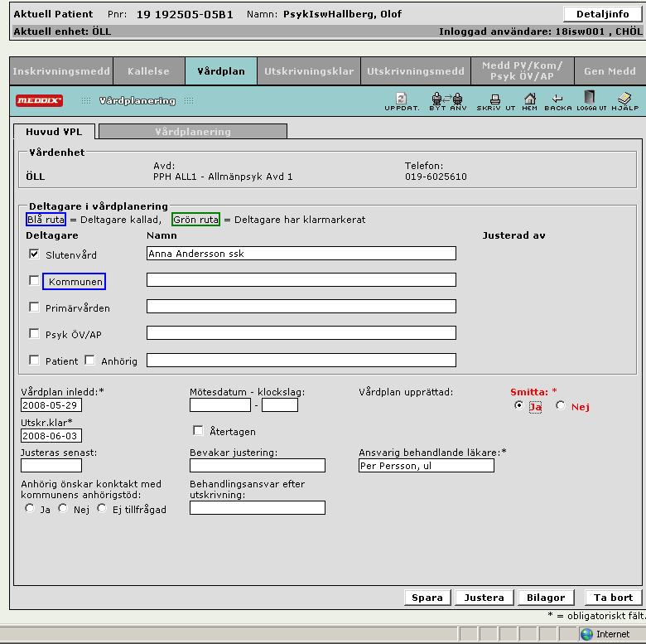The image size is (646, 644).
Task: Click the Kommunen label in blue box
Action: point(75,281)
